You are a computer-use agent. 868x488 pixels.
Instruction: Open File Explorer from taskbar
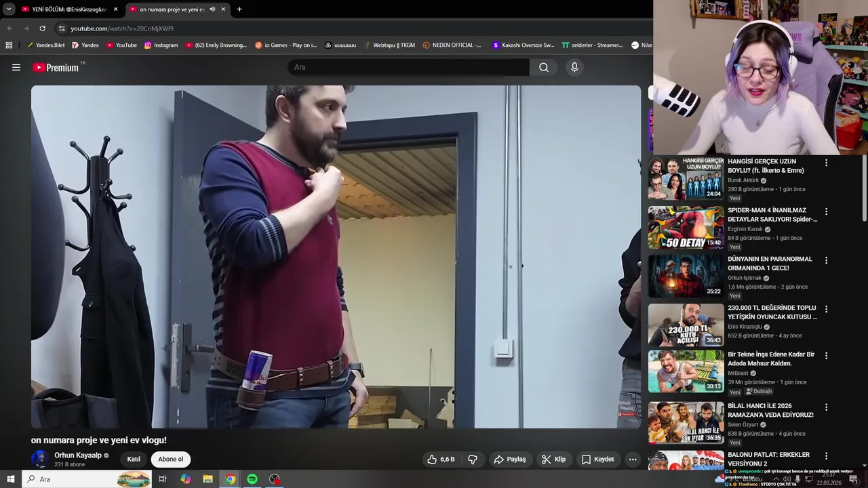tap(208, 479)
